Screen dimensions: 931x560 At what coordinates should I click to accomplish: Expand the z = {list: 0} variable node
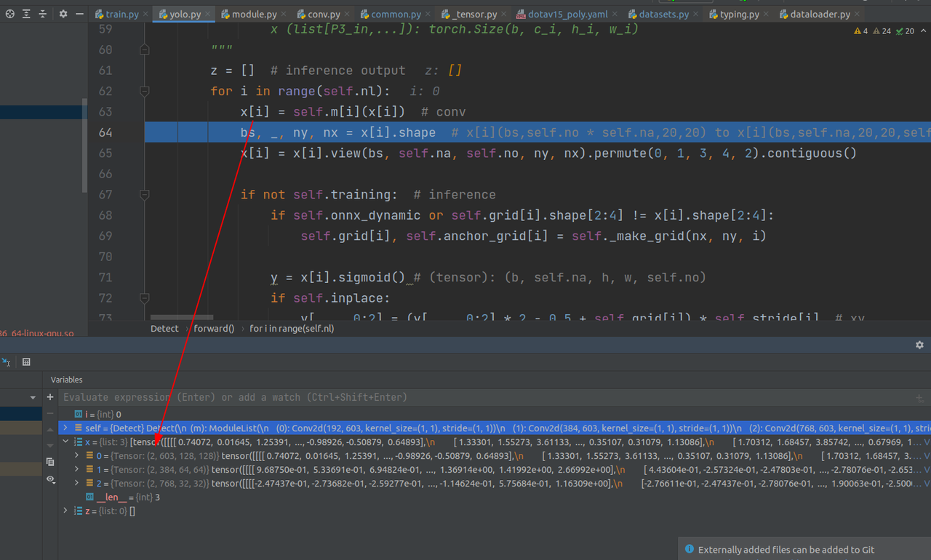point(65,511)
